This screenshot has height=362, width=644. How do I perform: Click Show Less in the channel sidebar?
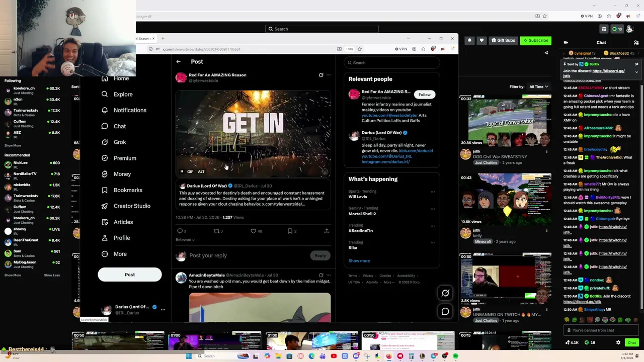52,275
